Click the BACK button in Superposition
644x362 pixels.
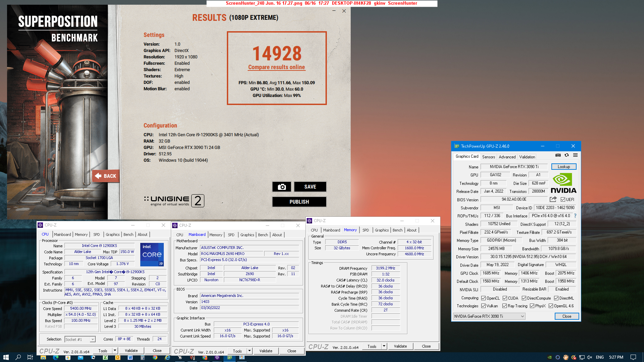106,176
